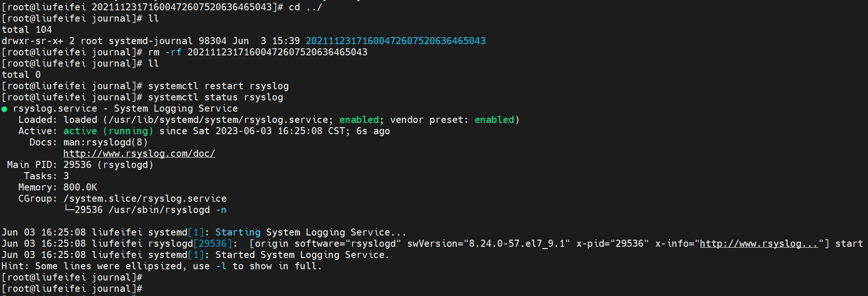Click the 'Memory: 800.0K' line
The width and height of the screenshot is (868, 296).
(x=57, y=188)
